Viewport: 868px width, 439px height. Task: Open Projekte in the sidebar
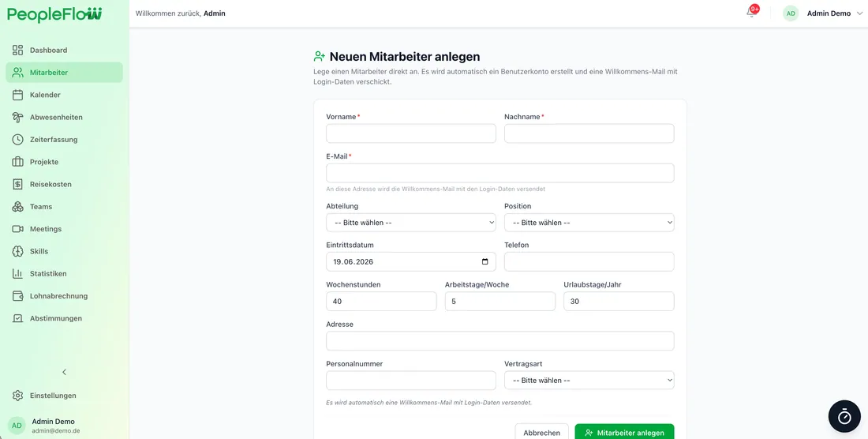(64, 162)
